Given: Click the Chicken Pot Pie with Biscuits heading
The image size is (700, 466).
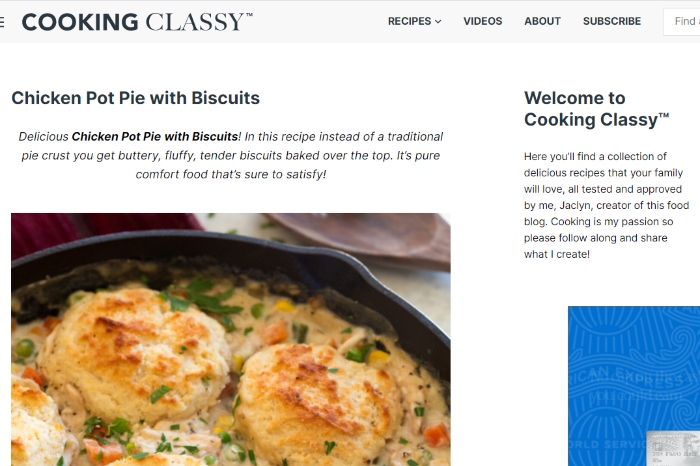Looking at the screenshot, I should (135, 98).
